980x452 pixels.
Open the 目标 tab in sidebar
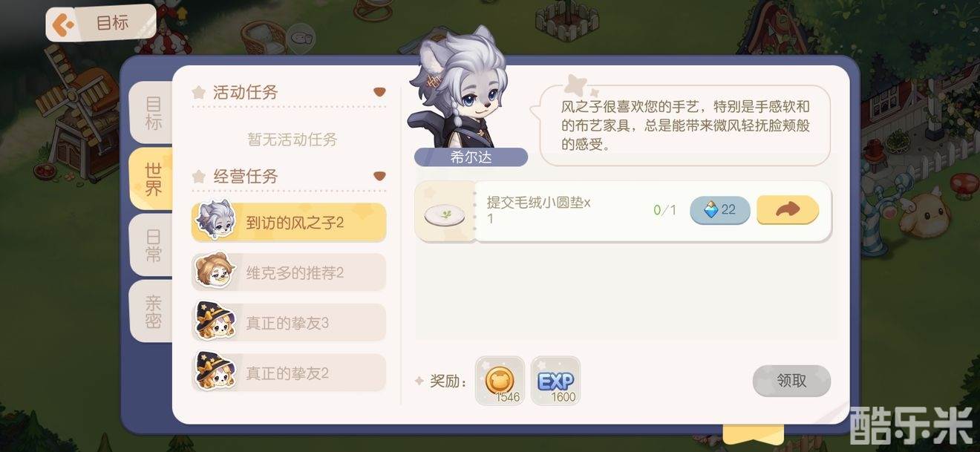153,114
